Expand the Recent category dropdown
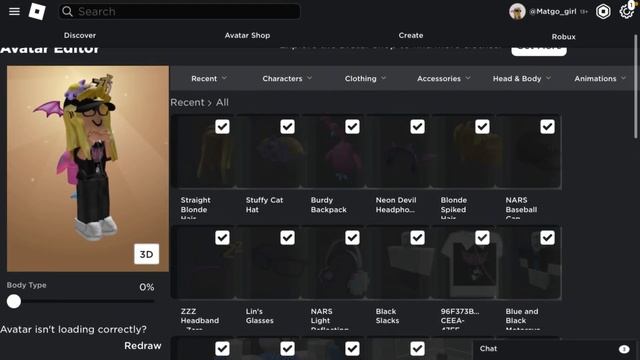 pyautogui.click(x=209, y=78)
